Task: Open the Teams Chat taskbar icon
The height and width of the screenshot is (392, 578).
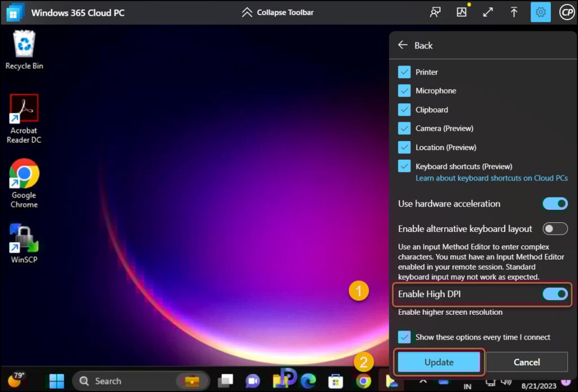Action: (252, 381)
